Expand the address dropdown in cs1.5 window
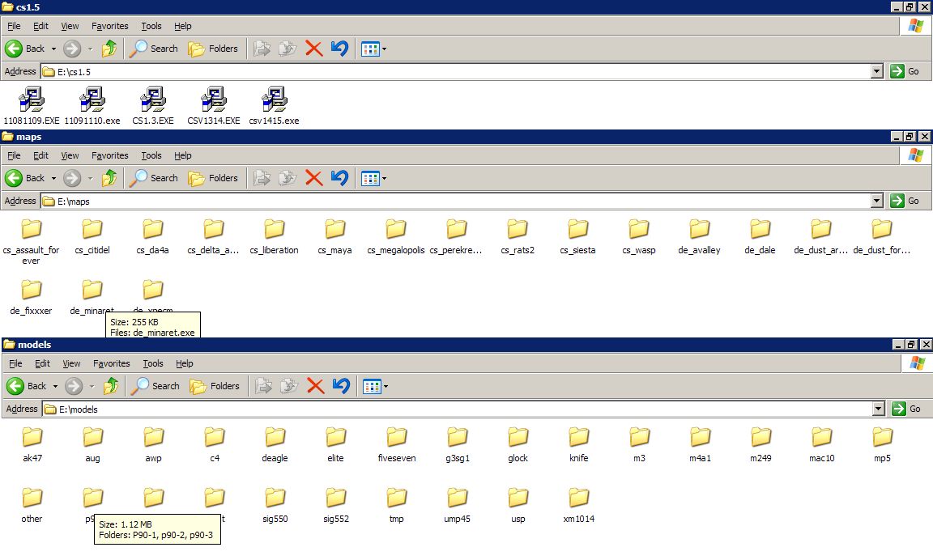Viewport: 933px width, 560px height. [x=876, y=71]
